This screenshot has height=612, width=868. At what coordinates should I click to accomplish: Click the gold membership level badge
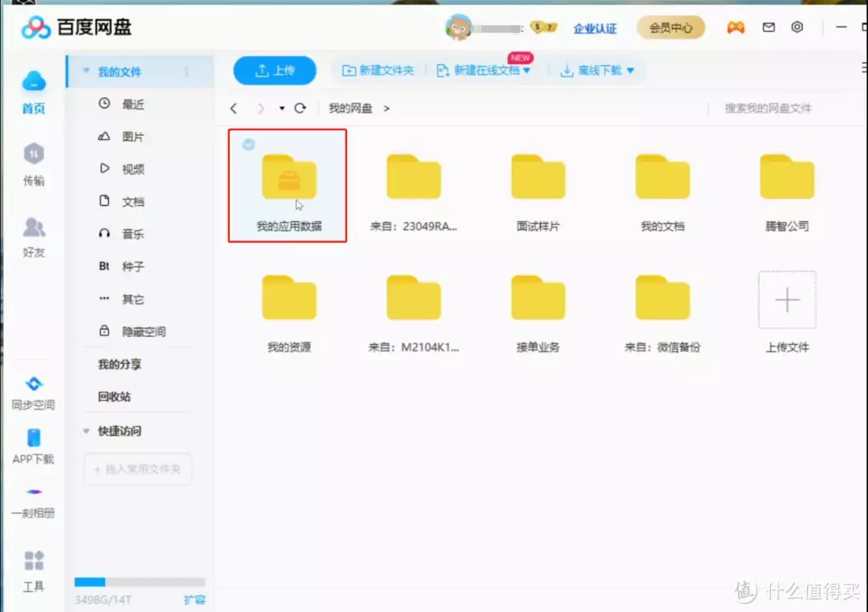coord(543,27)
